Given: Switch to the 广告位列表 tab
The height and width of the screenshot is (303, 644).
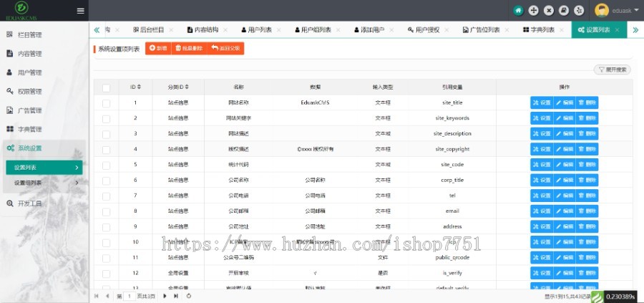Looking at the screenshot, I should coord(482,30).
